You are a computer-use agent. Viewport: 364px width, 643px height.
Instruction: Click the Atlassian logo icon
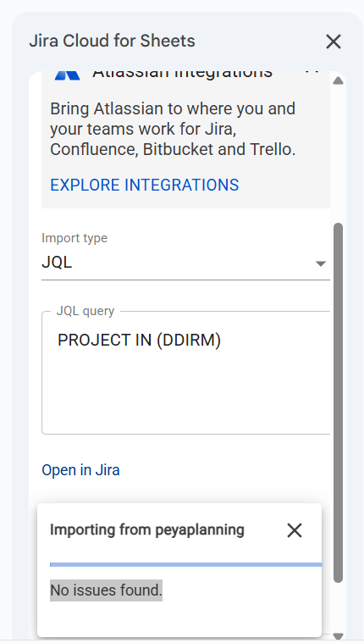67,75
